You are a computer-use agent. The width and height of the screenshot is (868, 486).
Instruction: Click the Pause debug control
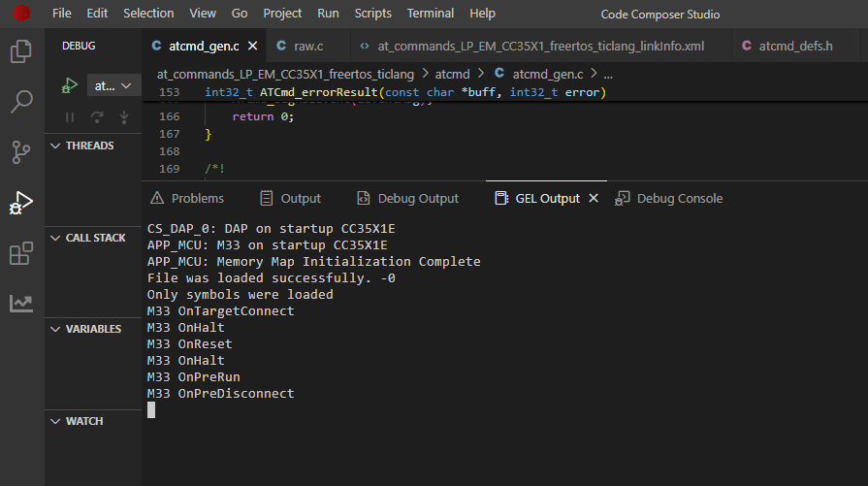[x=70, y=117]
